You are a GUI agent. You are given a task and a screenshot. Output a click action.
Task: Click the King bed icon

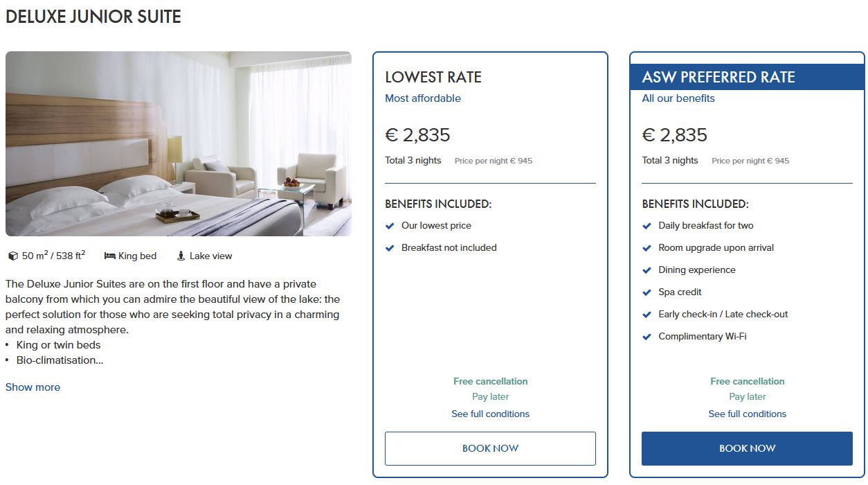(109, 256)
